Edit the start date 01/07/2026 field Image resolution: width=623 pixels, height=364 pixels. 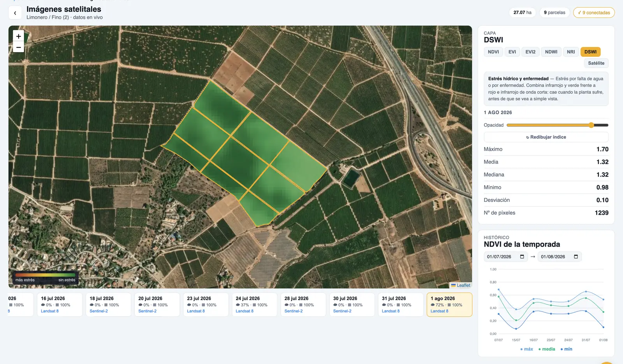point(506,257)
